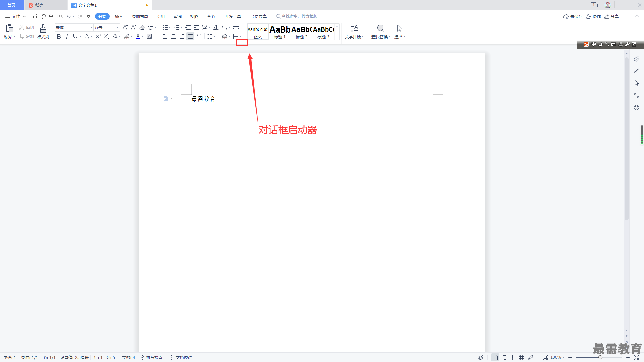The width and height of the screenshot is (644, 362).
Task: Click the 分享 share button
Action: pyautogui.click(x=612, y=16)
